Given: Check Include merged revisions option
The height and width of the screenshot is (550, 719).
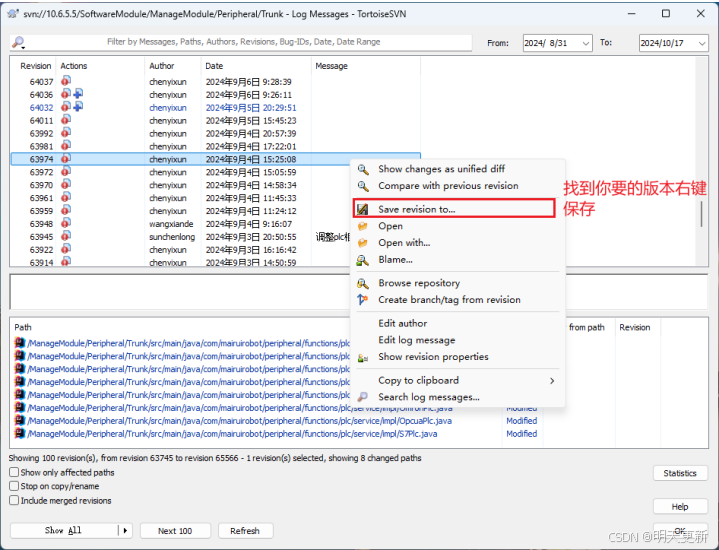Looking at the screenshot, I should 14,500.
